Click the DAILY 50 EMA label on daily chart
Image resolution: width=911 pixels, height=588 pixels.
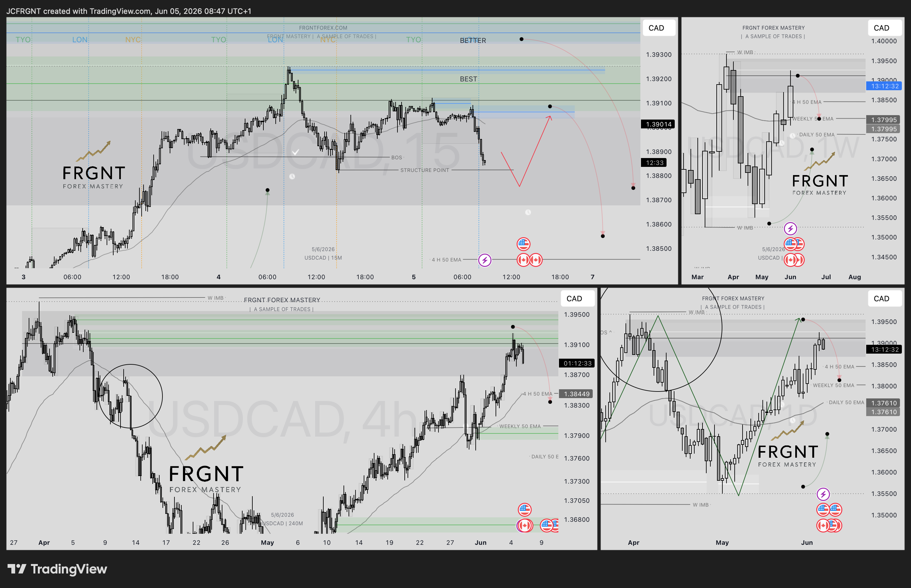click(x=846, y=403)
